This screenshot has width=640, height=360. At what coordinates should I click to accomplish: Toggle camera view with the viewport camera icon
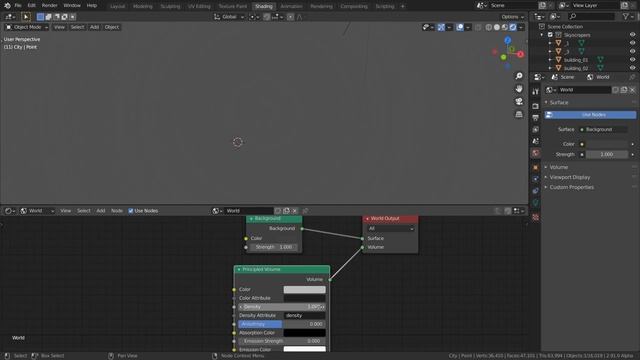pyautogui.click(x=519, y=101)
